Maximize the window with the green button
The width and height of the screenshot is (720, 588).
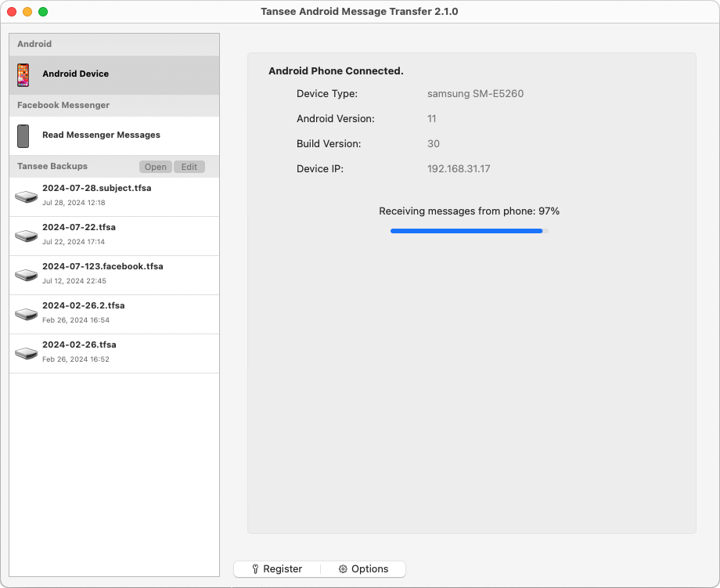coord(43,12)
